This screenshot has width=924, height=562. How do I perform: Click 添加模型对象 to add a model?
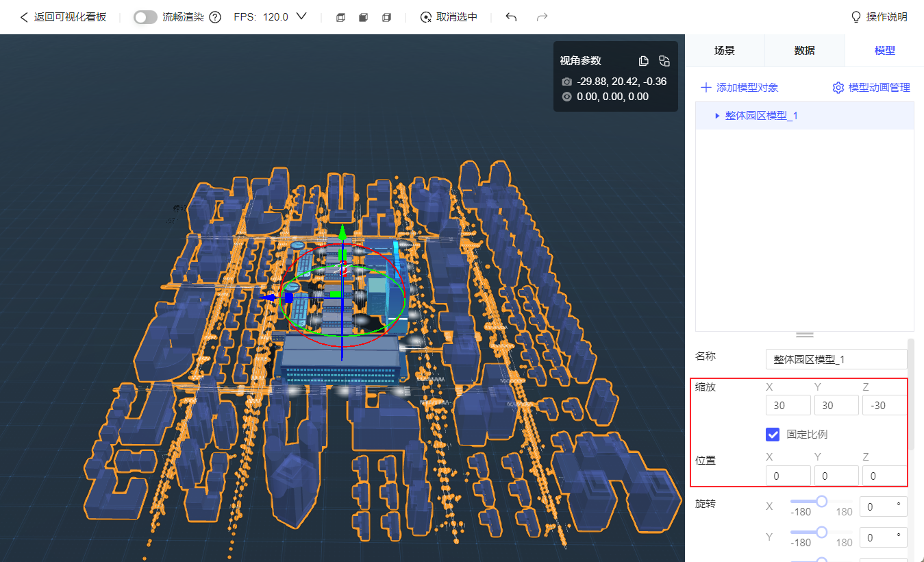(739, 88)
